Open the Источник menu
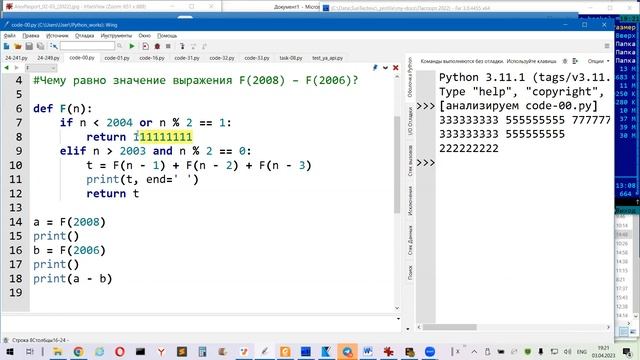Image resolution: width=640 pixels, height=360 pixels. coord(57,36)
